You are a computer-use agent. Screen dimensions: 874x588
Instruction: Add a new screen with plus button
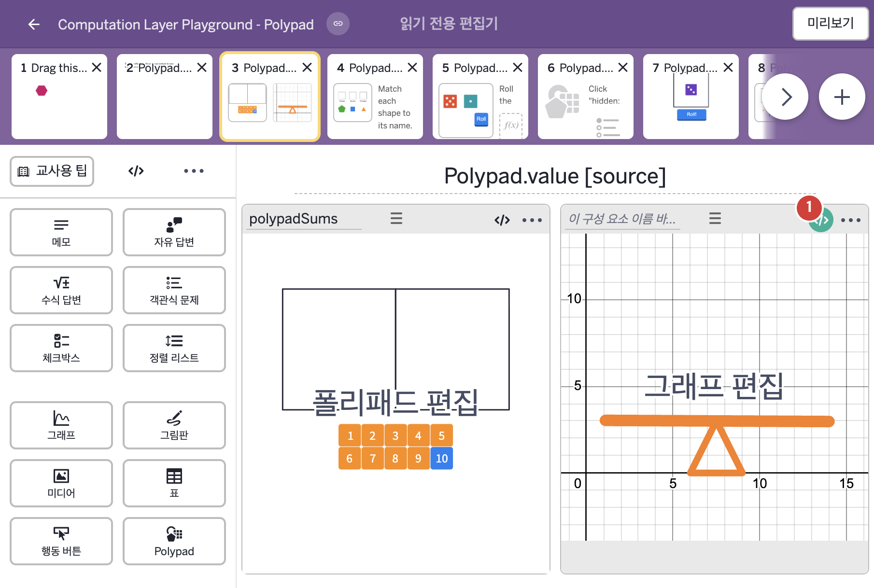click(x=842, y=97)
